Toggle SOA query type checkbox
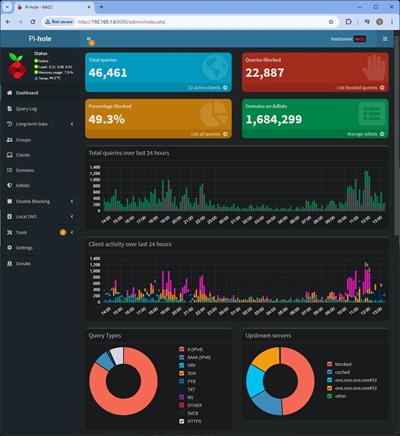 click(x=181, y=373)
